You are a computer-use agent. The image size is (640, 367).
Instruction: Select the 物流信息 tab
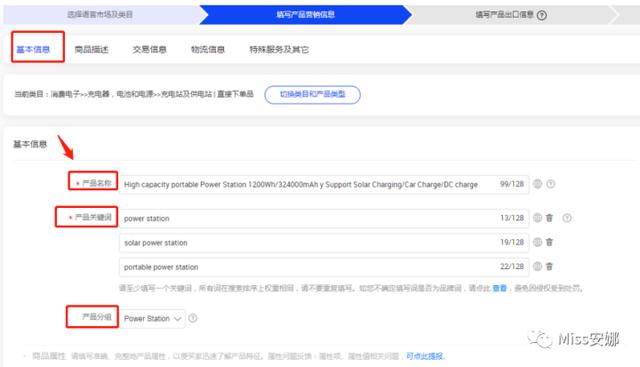(208, 49)
